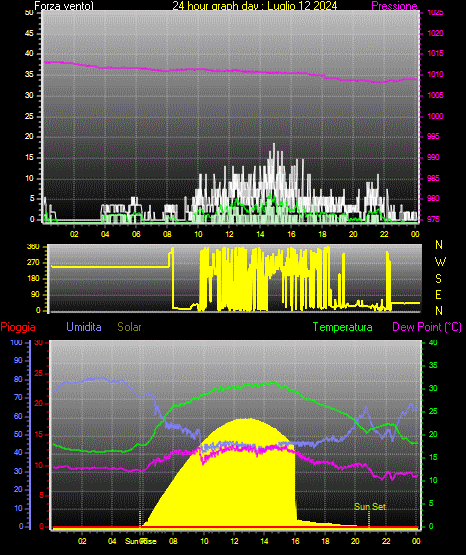Click the 30 temperature axis value
This screenshot has width=466, height=555.
[433, 388]
